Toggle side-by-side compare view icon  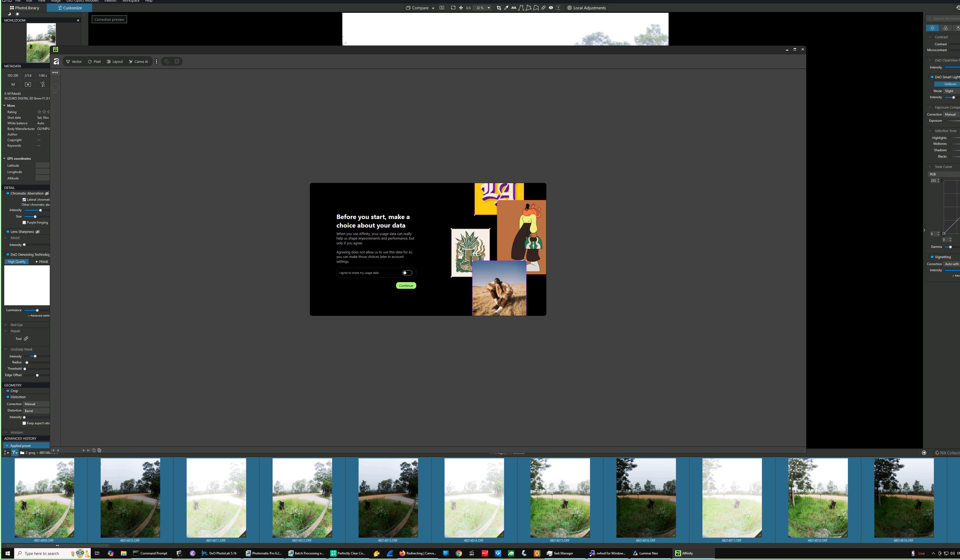pos(442,8)
